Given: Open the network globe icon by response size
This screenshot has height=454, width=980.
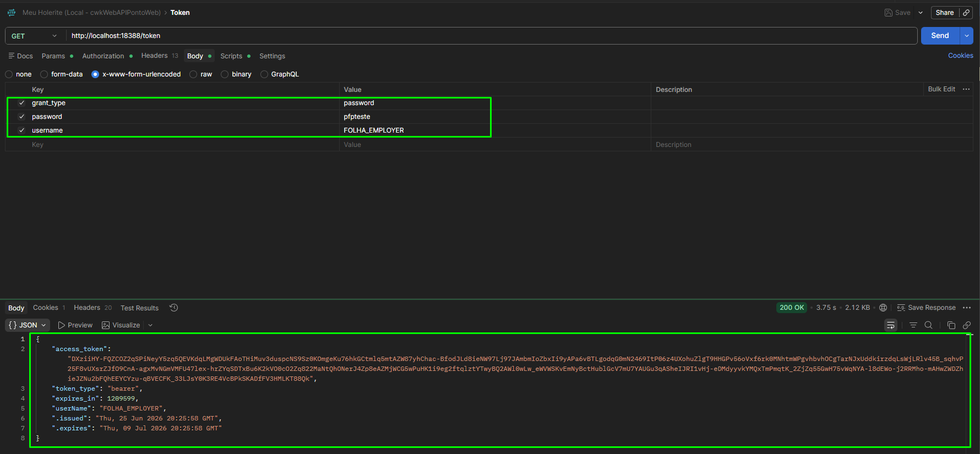Looking at the screenshot, I should (x=883, y=308).
